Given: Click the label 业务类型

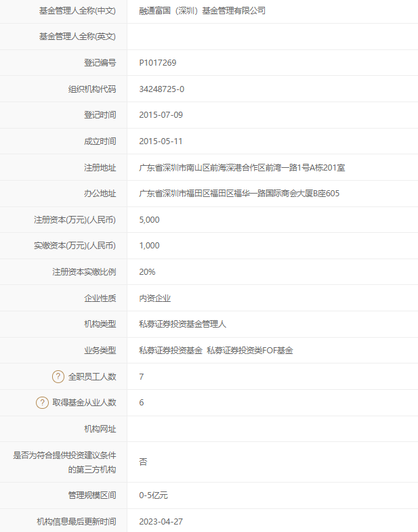Looking at the screenshot, I should [100, 351].
